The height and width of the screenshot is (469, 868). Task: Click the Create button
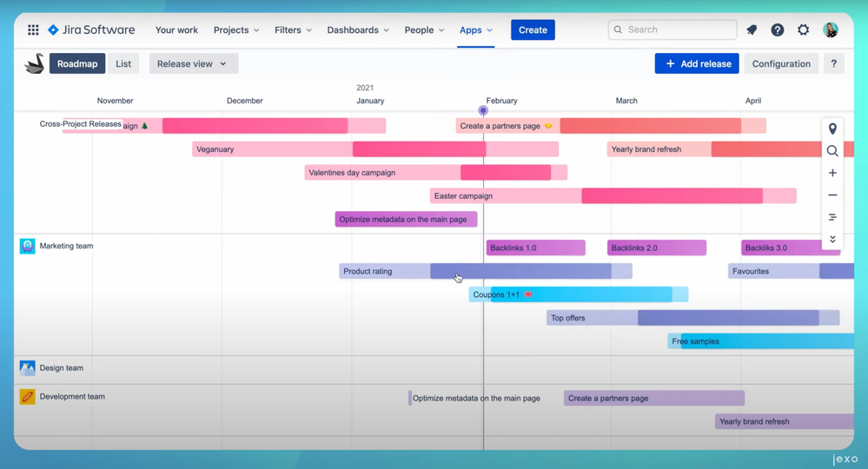pyautogui.click(x=533, y=30)
